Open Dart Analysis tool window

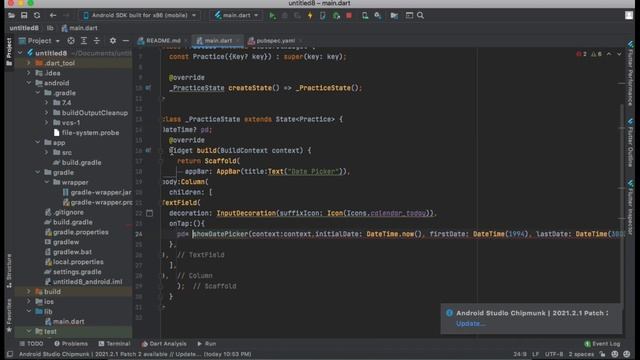[x=164, y=344]
